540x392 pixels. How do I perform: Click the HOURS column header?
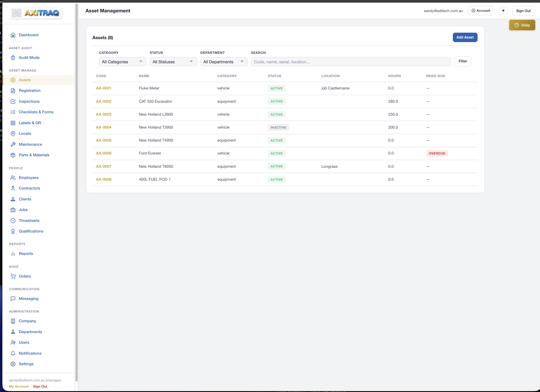click(395, 76)
